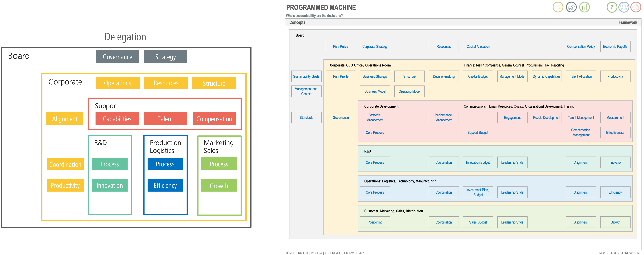Click Coordination in the R&D row
The width and height of the screenshot is (644, 255).
[x=443, y=162]
